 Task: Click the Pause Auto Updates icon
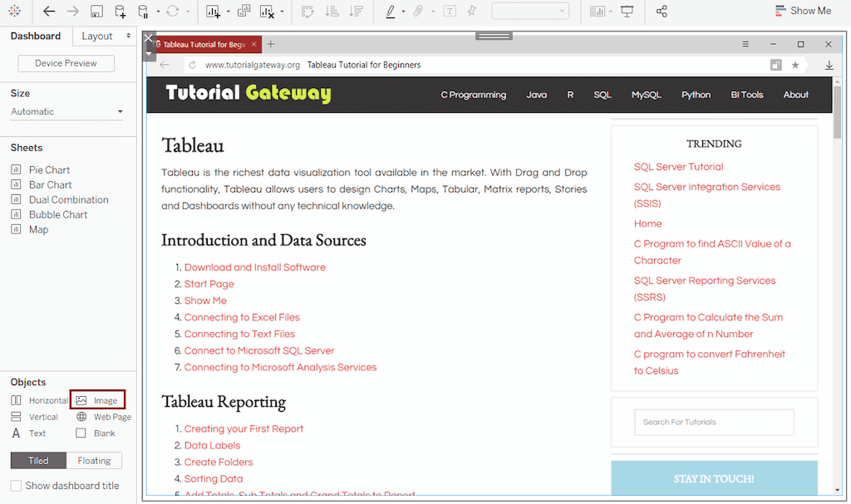click(143, 12)
